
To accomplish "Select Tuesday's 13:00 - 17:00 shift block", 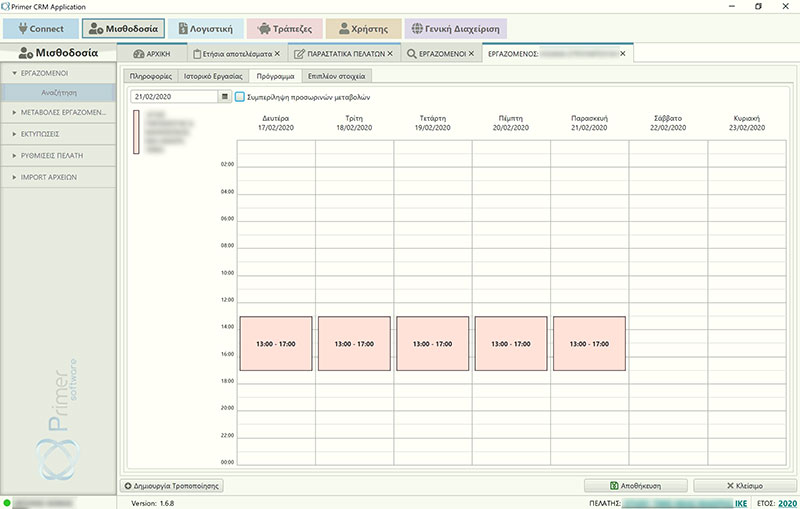I will 354,343.
